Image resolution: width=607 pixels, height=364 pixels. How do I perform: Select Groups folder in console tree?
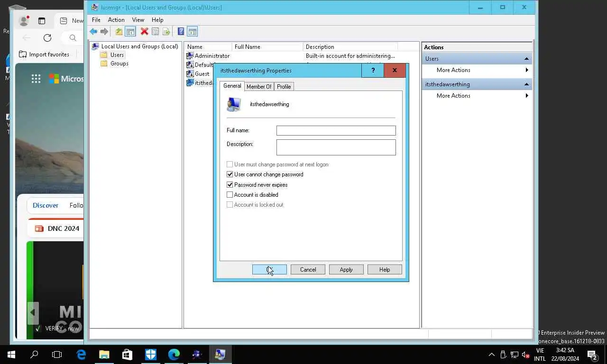tap(114, 64)
